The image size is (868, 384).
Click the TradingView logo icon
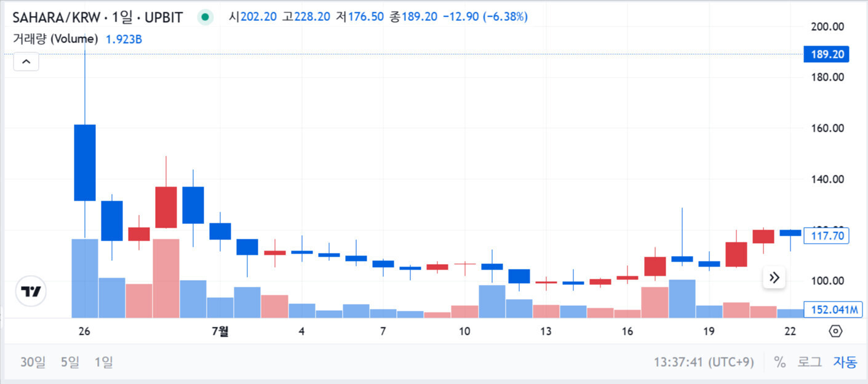coord(31,292)
